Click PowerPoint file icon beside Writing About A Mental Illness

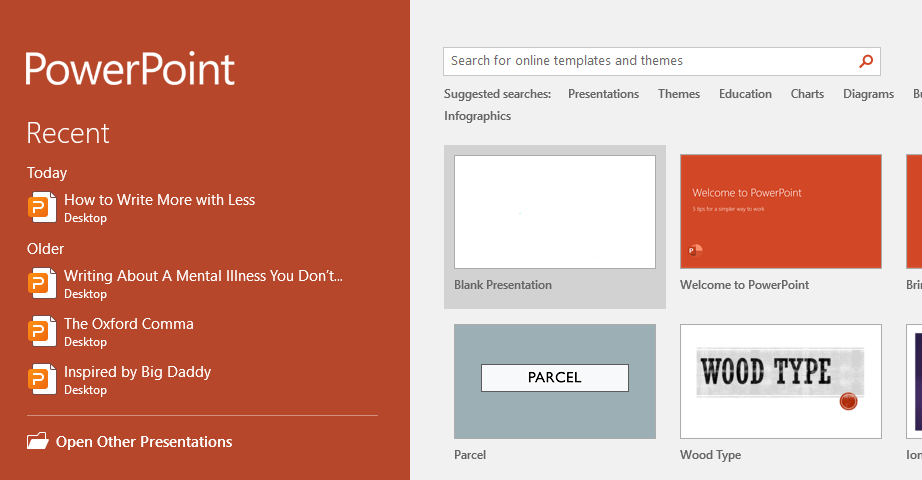point(42,283)
